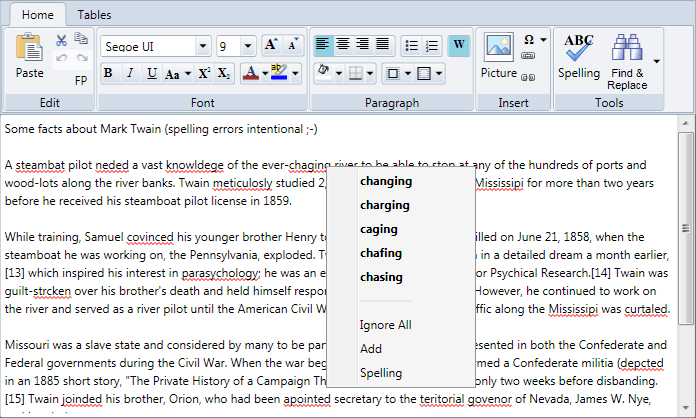Open Find & Replace binoculars tool
Viewport: 696px width, 418px height.
pos(627,61)
